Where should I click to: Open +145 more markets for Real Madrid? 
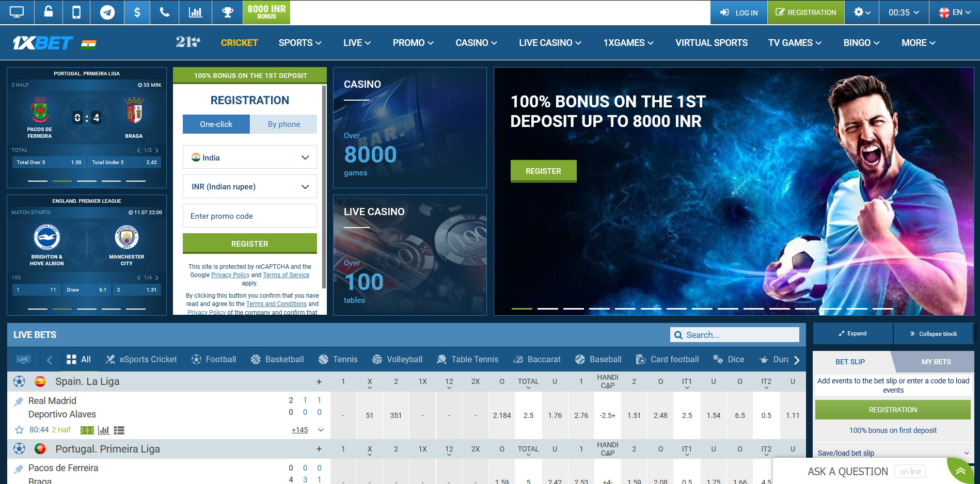(x=299, y=430)
